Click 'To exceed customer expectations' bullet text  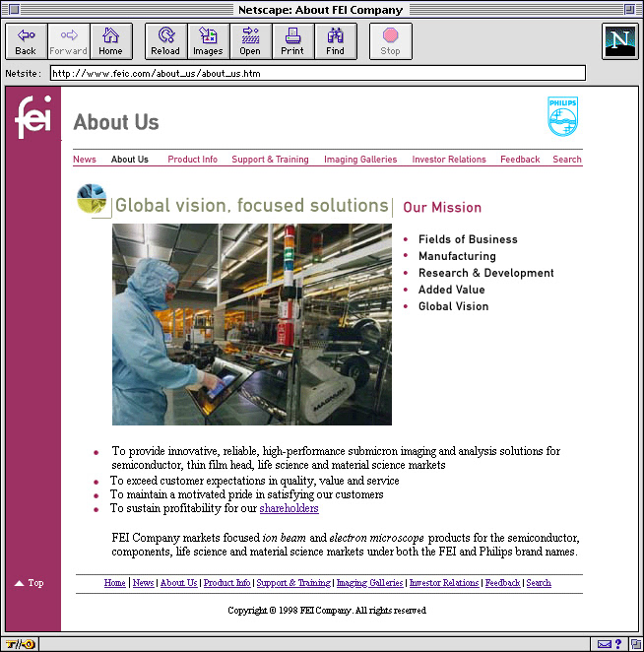pyautogui.click(x=254, y=481)
